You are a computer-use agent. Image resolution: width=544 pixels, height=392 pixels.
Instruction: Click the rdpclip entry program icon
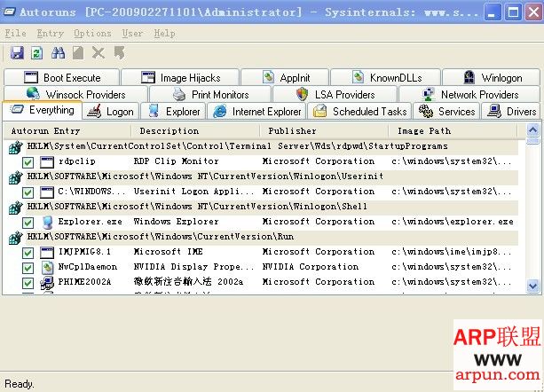[47, 162]
